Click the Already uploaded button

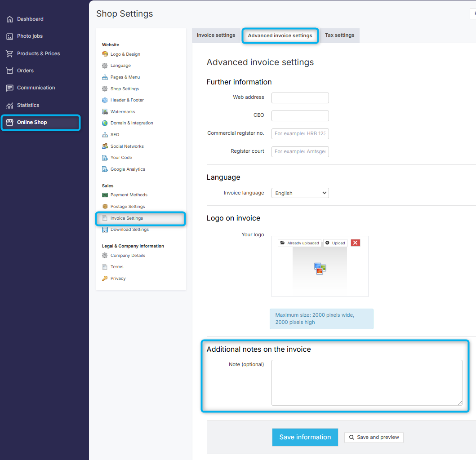tap(299, 243)
